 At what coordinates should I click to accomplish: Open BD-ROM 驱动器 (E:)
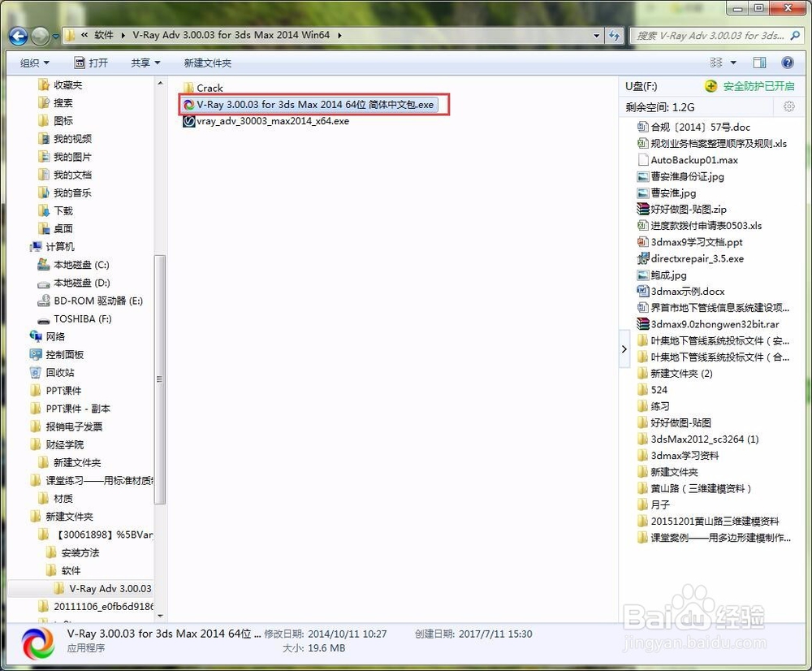click(90, 301)
